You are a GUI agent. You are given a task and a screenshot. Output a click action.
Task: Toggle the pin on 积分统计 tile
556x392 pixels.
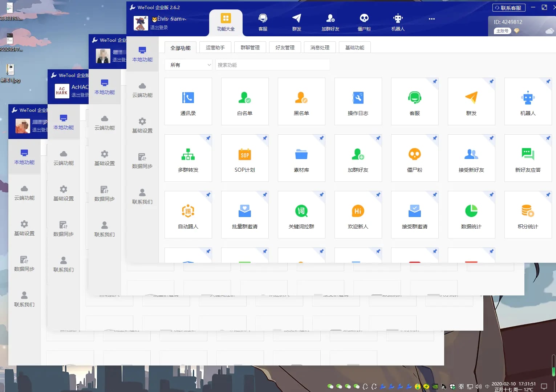(548, 195)
